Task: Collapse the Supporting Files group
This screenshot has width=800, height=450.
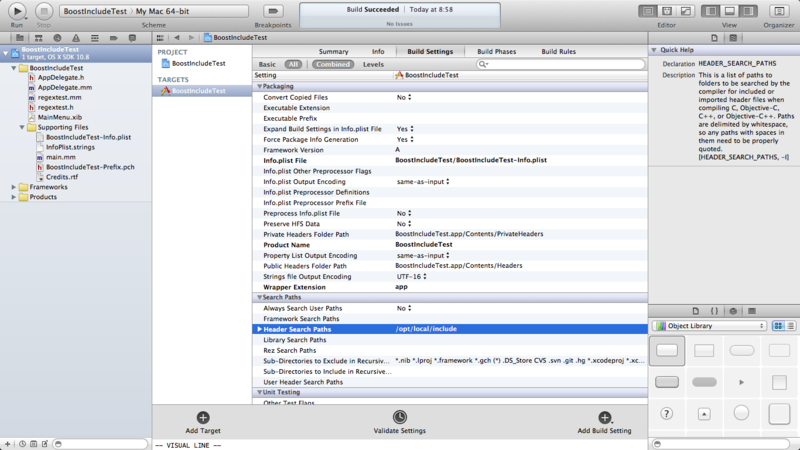Action: click(22, 127)
